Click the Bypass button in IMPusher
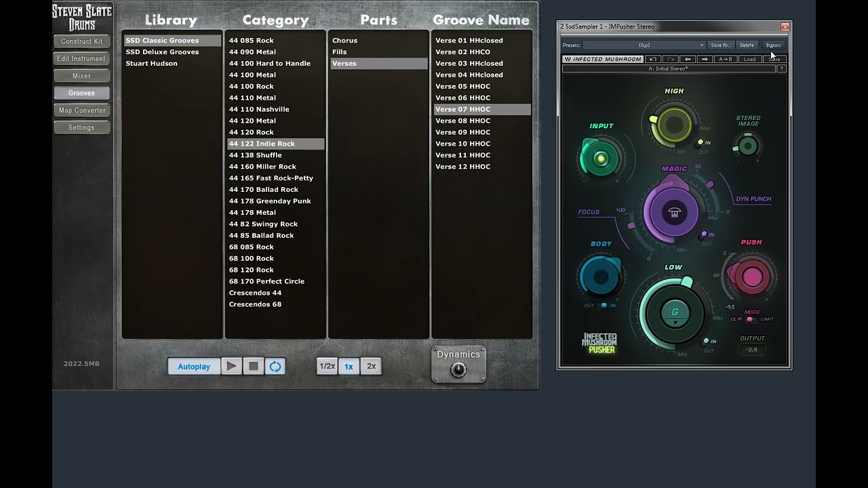The height and width of the screenshot is (488, 868). 773,45
